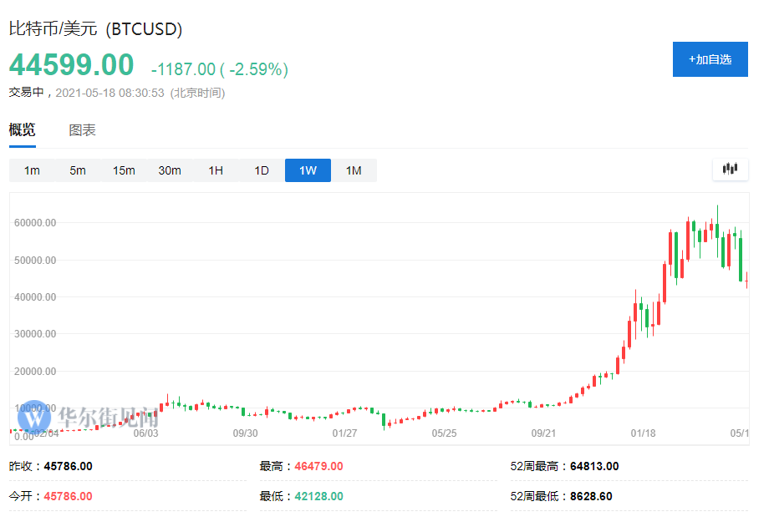The image size is (769, 532).
Task: Click the 60000.00 y-axis label
Action: tap(35, 223)
